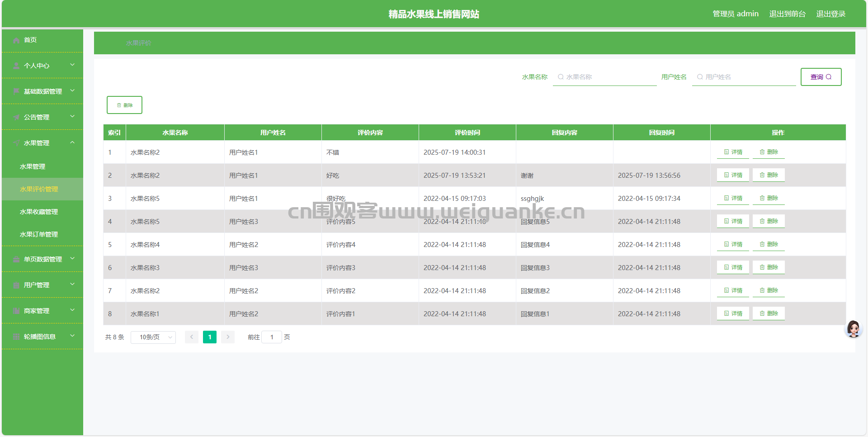Viewport: 868px width, 437px height.
Task: Expand the 轮播图信息 menu
Action: tap(42, 337)
